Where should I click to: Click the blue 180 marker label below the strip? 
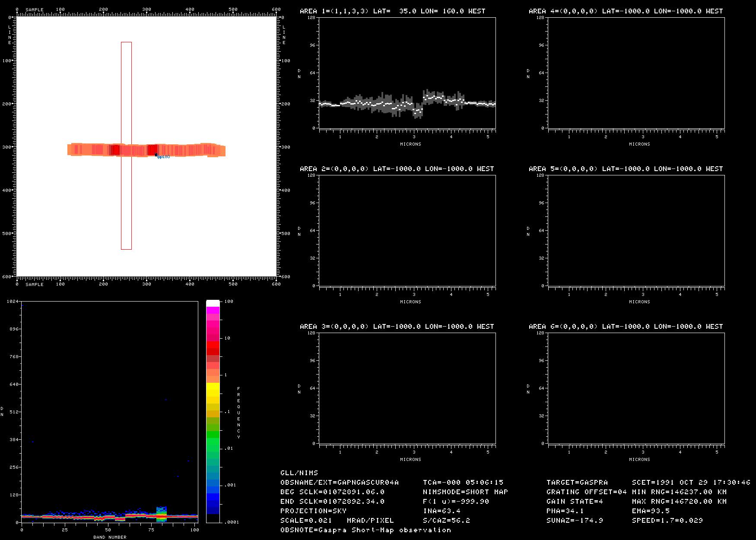tap(164, 157)
